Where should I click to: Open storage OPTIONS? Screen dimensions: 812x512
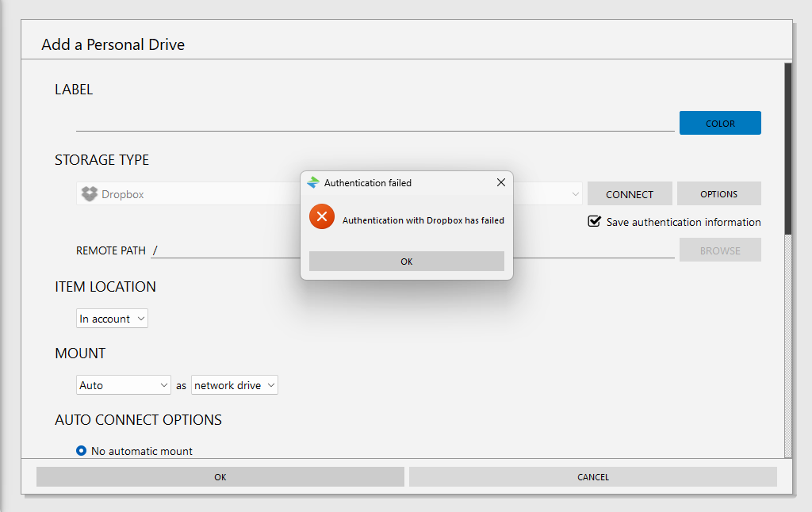point(718,194)
